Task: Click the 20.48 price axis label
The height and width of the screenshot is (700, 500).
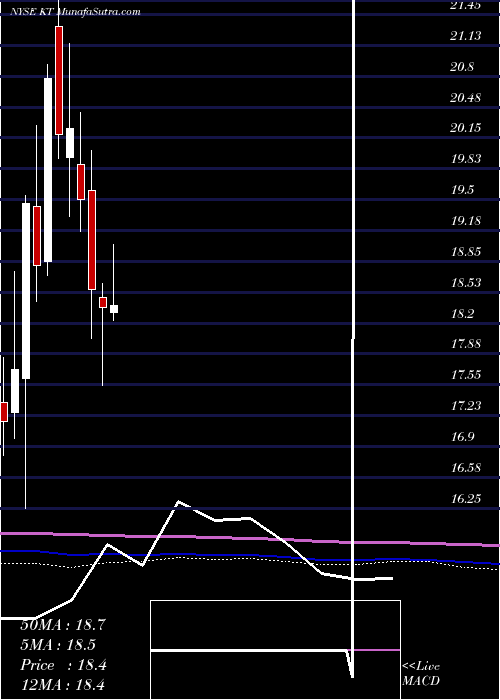Action: (466, 98)
